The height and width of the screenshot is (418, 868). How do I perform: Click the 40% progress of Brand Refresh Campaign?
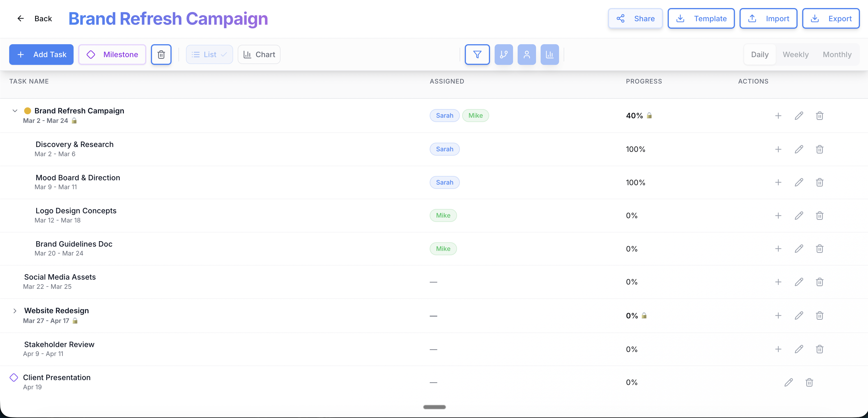pos(634,116)
